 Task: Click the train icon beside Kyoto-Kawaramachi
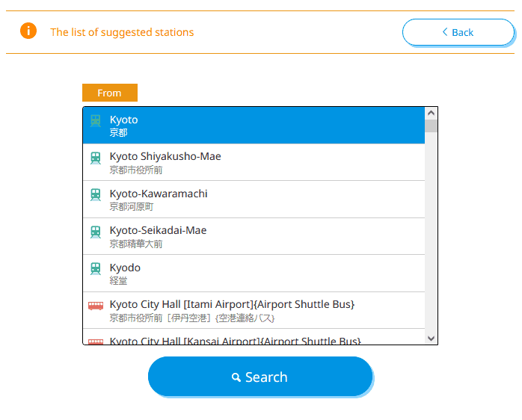[x=96, y=195]
